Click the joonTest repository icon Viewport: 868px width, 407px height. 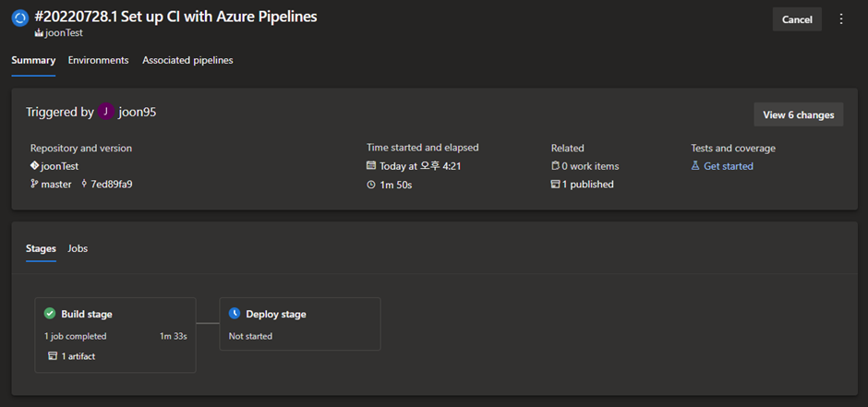[34, 166]
